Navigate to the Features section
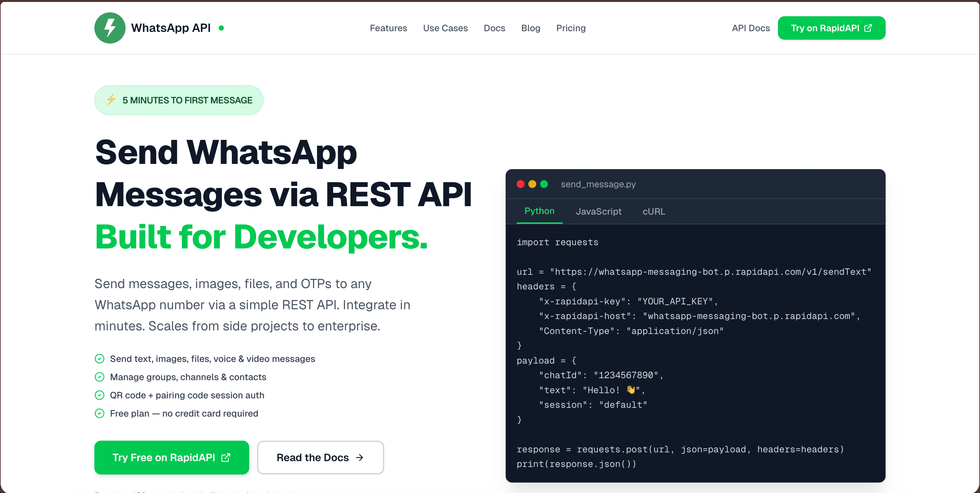Image resolution: width=980 pixels, height=493 pixels. click(x=388, y=28)
